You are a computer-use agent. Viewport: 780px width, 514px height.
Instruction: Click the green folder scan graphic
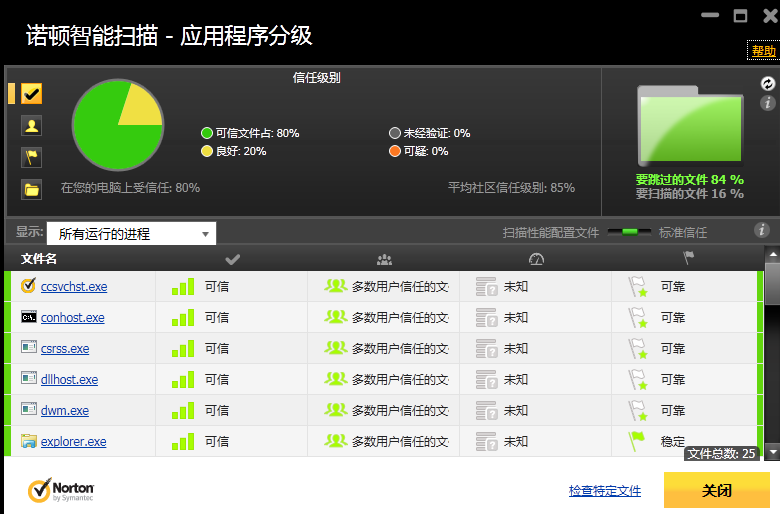pyautogui.click(x=690, y=126)
